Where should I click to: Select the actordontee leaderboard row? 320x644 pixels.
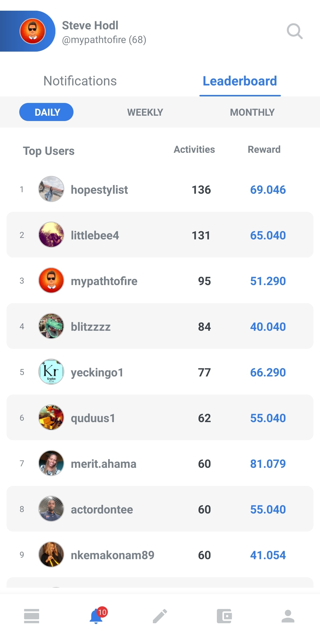point(160,509)
